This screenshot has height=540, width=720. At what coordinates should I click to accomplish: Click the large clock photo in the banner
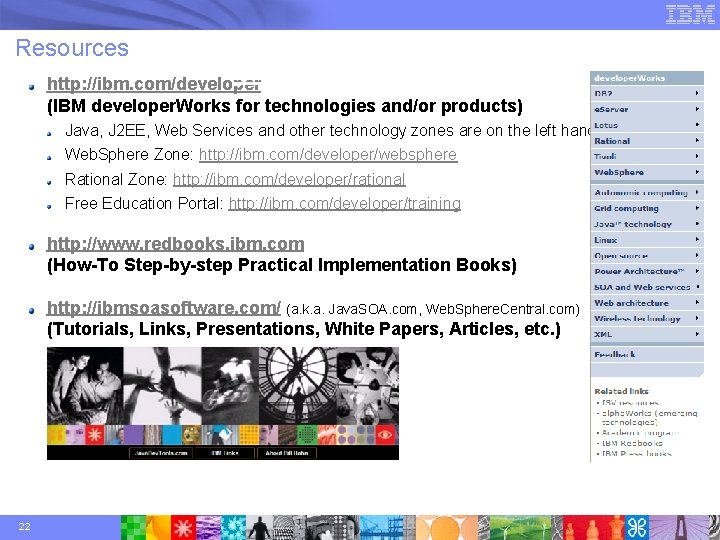coord(298,386)
